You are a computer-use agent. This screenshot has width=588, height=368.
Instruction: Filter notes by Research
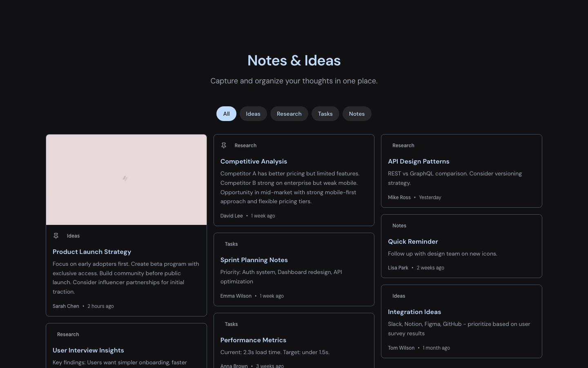(x=289, y=114)
